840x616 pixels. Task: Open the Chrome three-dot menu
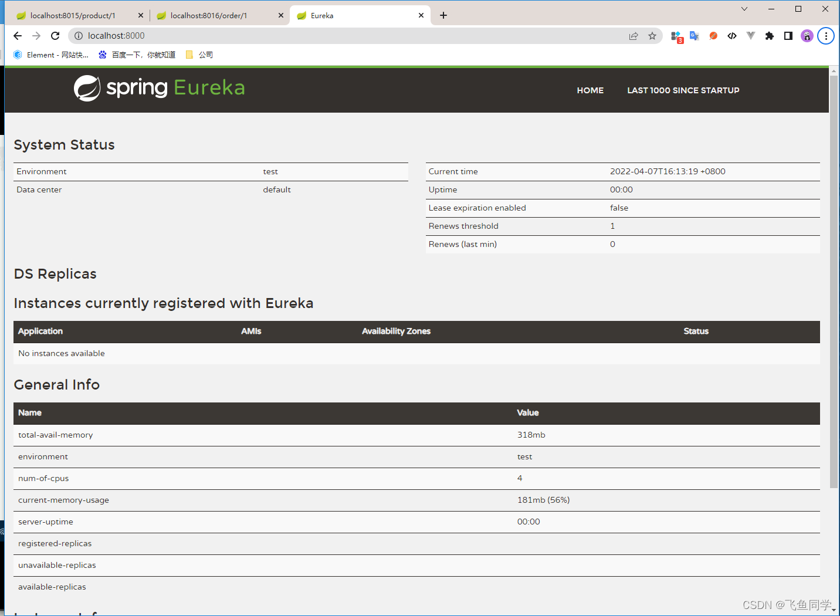tap(826, 36)
